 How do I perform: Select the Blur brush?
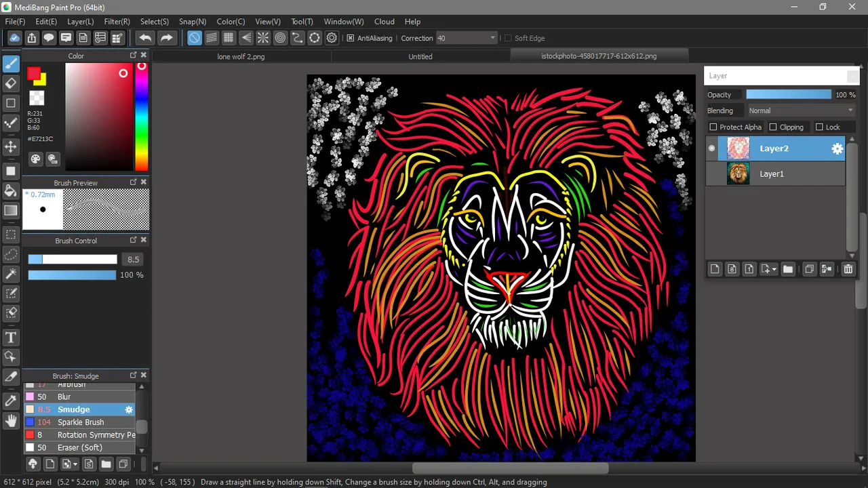80,397
